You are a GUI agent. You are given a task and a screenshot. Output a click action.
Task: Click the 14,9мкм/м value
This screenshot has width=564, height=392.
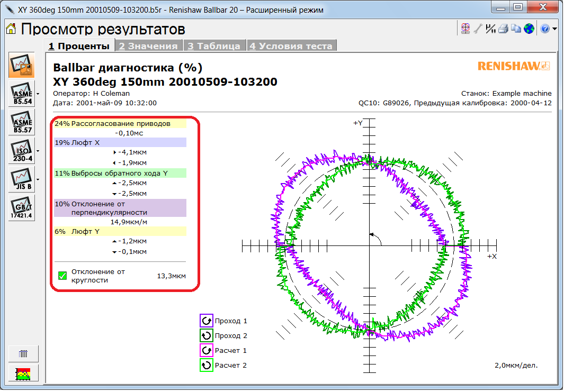coord(129,222)
